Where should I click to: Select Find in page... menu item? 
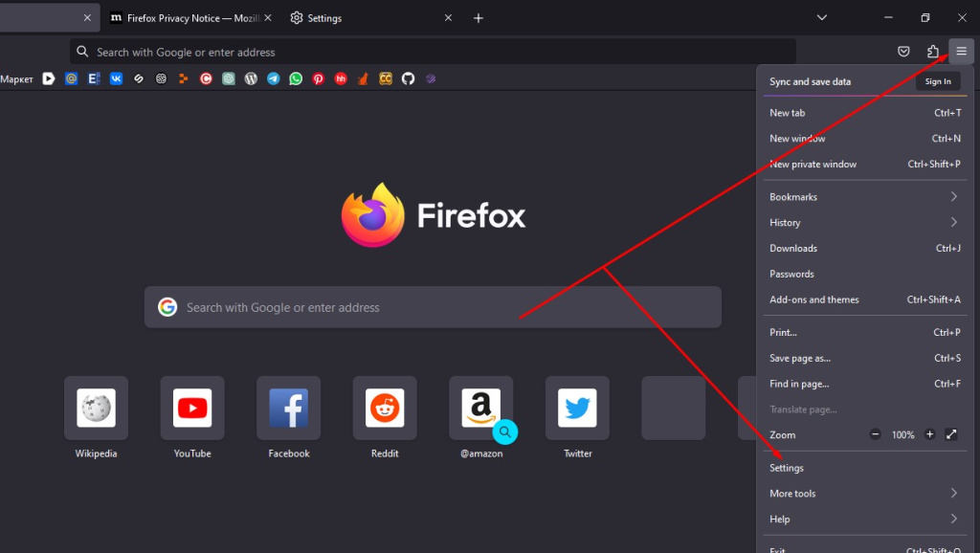(865, 384)
